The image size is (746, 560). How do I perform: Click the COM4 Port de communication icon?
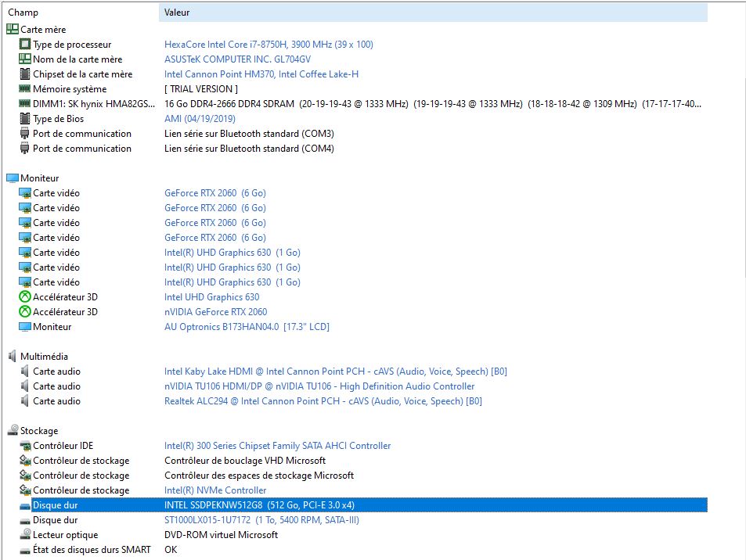[x=25, y=149]
